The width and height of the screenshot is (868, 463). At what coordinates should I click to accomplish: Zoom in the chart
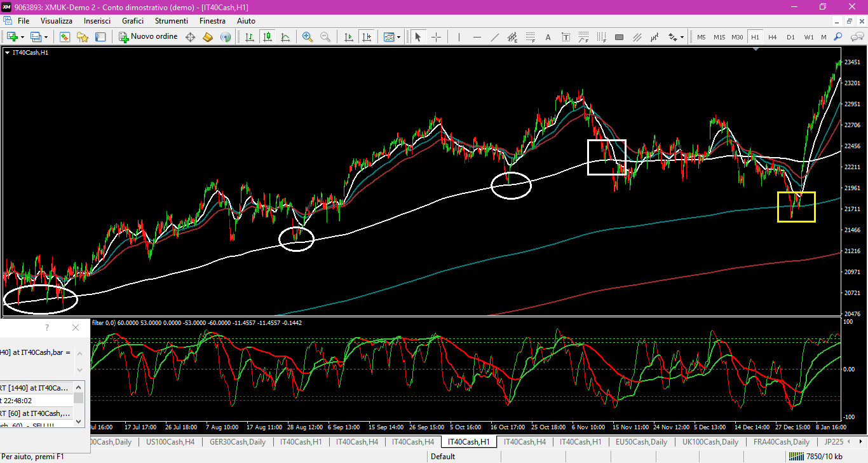308,37
